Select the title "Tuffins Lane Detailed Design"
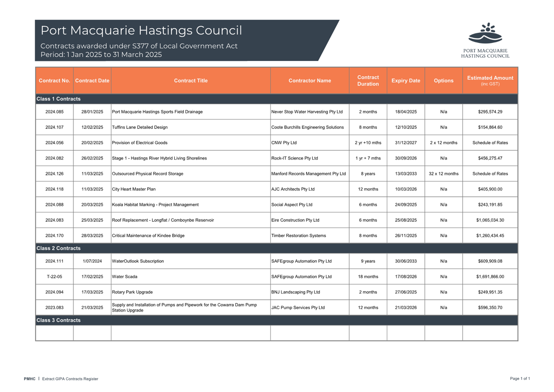The image size is (554, 392). [139, 127]
